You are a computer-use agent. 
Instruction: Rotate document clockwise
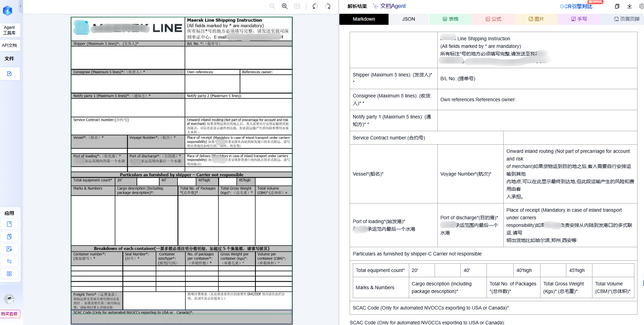click(x=328, y=6)
